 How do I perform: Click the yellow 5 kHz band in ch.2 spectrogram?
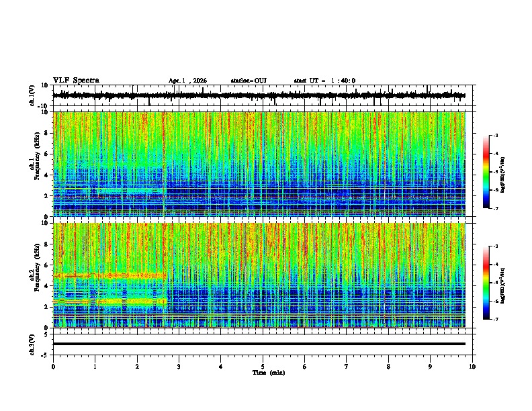[109, 276]
